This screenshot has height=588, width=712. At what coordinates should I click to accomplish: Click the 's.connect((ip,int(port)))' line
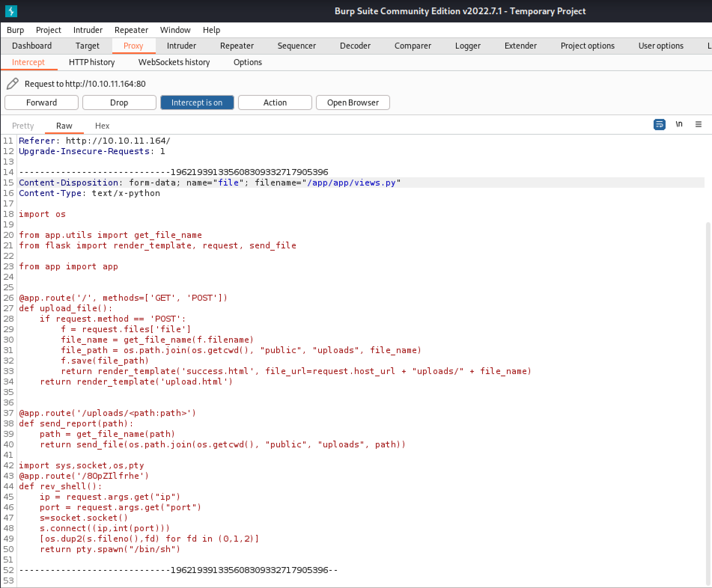tap(105, 528)
